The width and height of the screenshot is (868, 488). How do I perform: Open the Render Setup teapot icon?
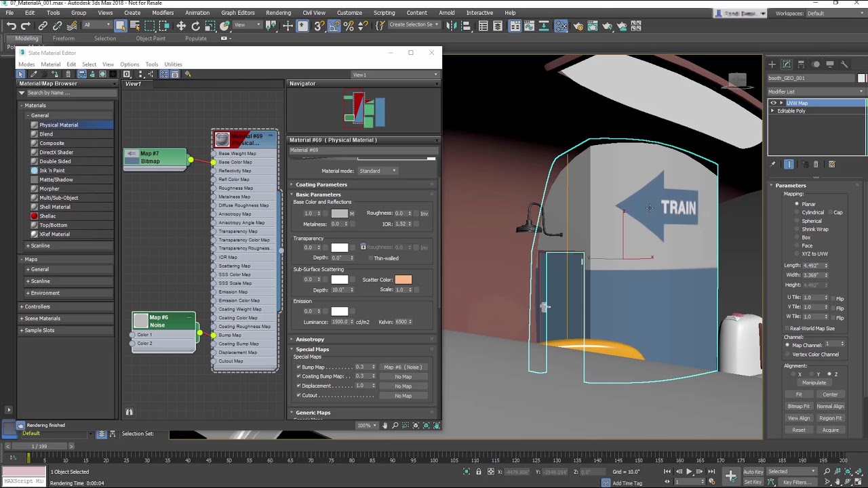(578, 26)
